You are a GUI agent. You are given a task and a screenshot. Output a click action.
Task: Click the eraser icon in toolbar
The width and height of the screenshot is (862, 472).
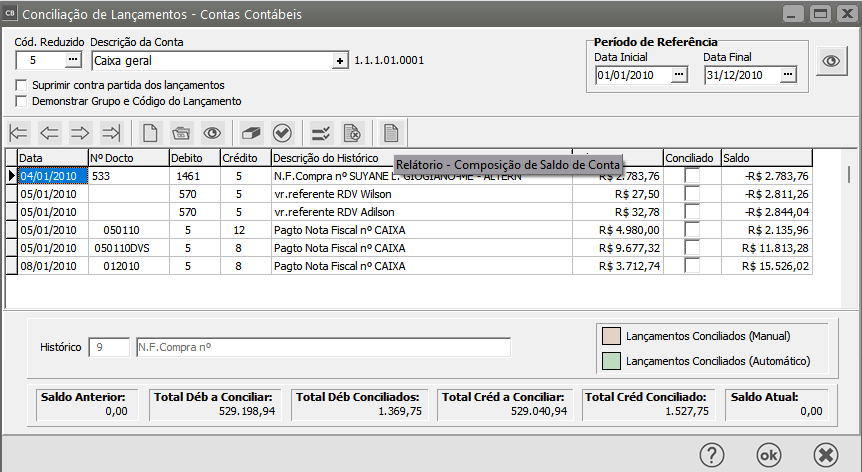[x=251, y=132]
